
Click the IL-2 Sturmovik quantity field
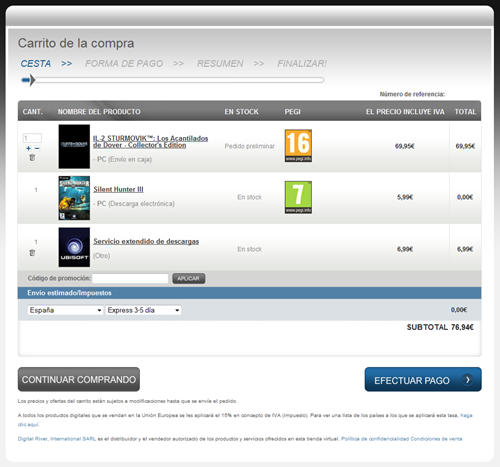coord(32,138)
